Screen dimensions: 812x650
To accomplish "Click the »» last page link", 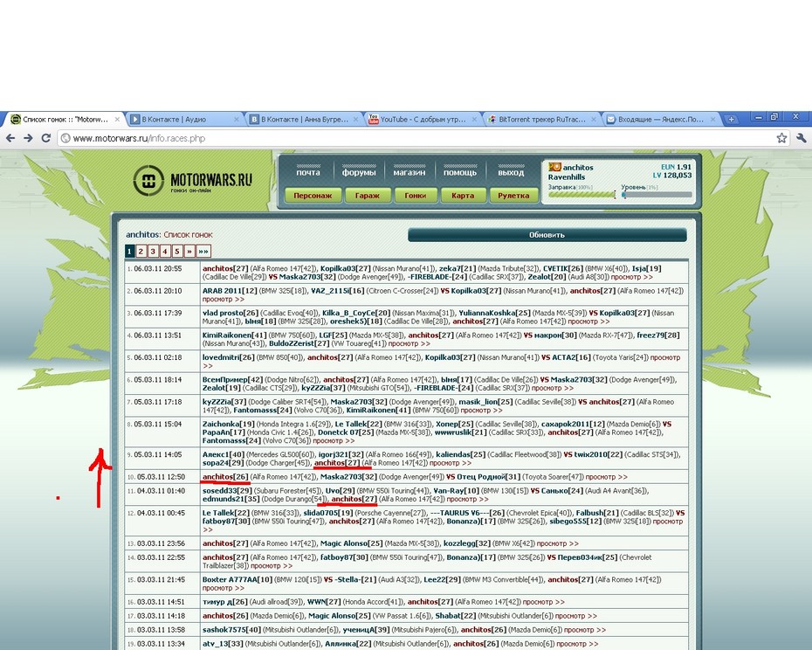I will 203,252.
